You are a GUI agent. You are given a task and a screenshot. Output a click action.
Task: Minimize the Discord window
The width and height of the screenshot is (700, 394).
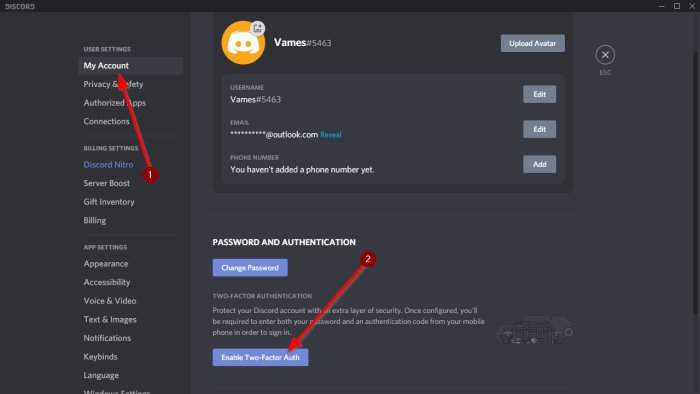pyautogui.click(x=662, y=6)
